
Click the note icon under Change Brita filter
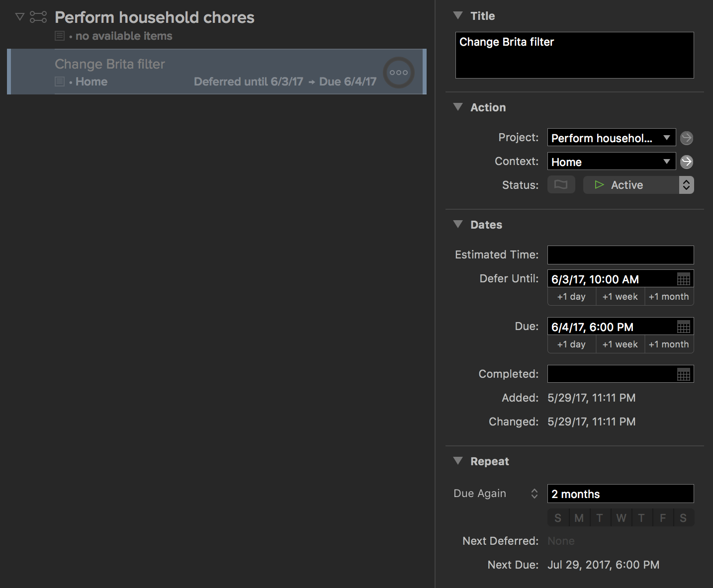pyautogui.click(x=60, y=82)
